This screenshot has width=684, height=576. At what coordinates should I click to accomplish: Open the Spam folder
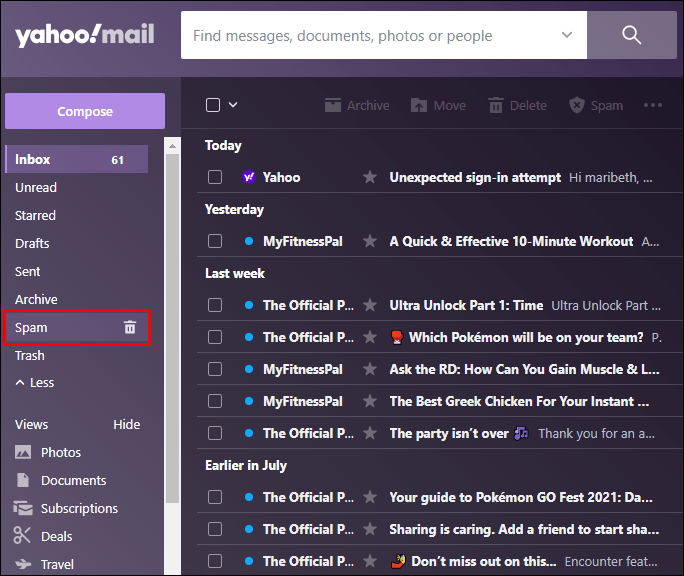(x=77, y=327)
